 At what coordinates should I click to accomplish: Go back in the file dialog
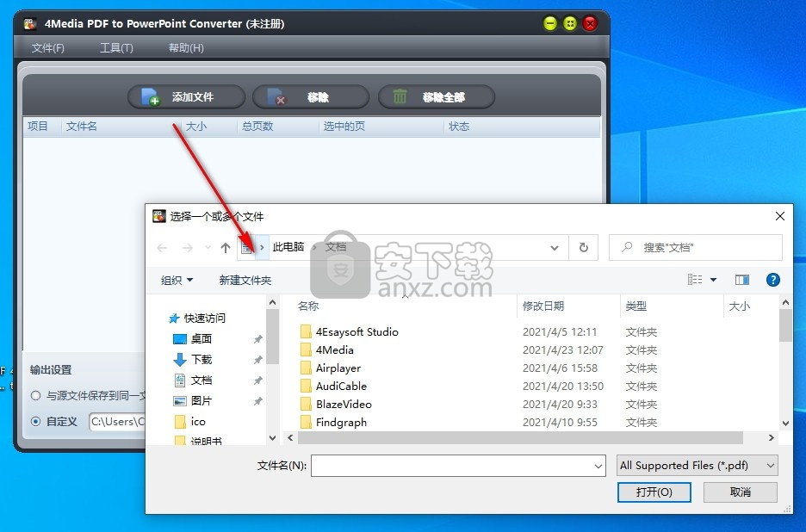[163, 248]
